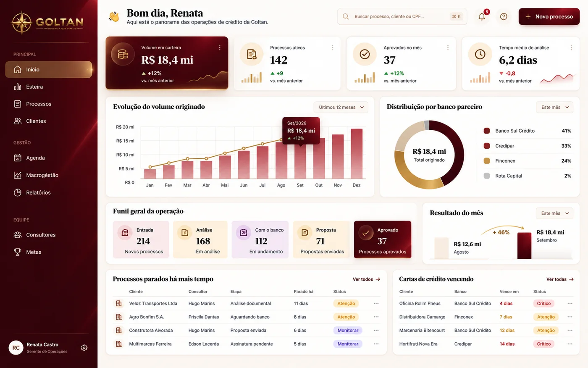Open Este mês dropdown in Resultado do mês
The height and width of the screenshot is (368, 588).
click(x=555, y=213)
